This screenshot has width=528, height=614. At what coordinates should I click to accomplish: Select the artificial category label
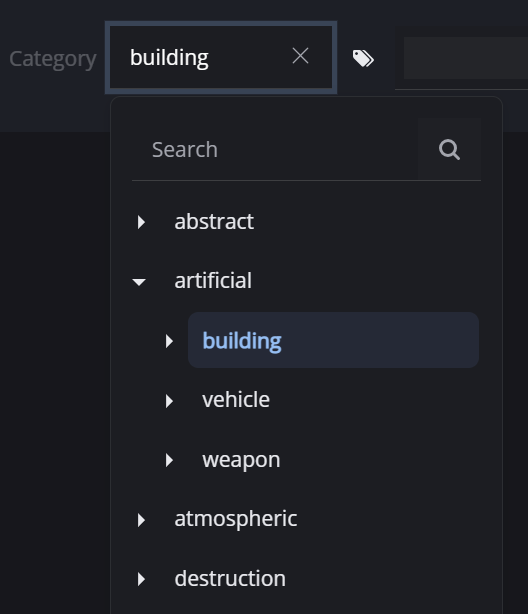pos(213,281)
